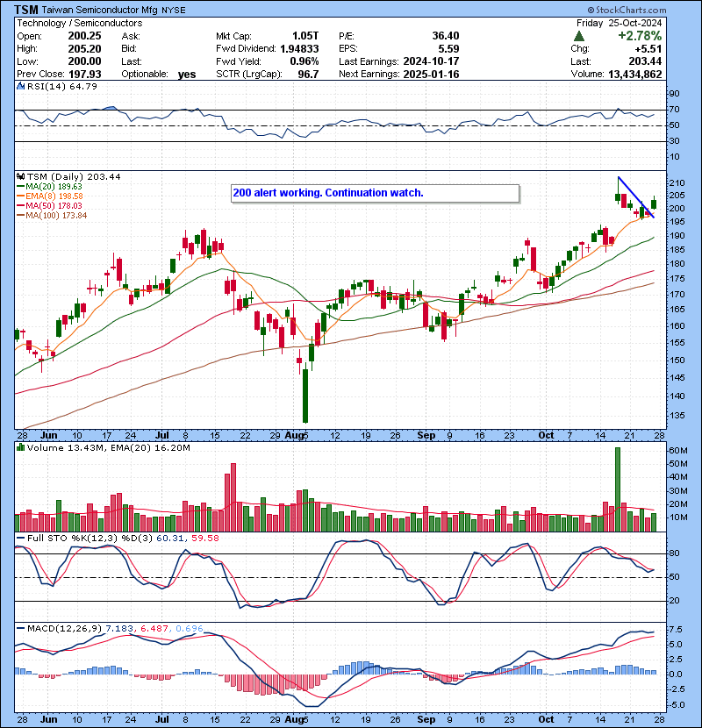Click the Fwd Dividend value 1.94833
Image resolution: width=702 pixels, height=728 pixels.
(299, 48)
